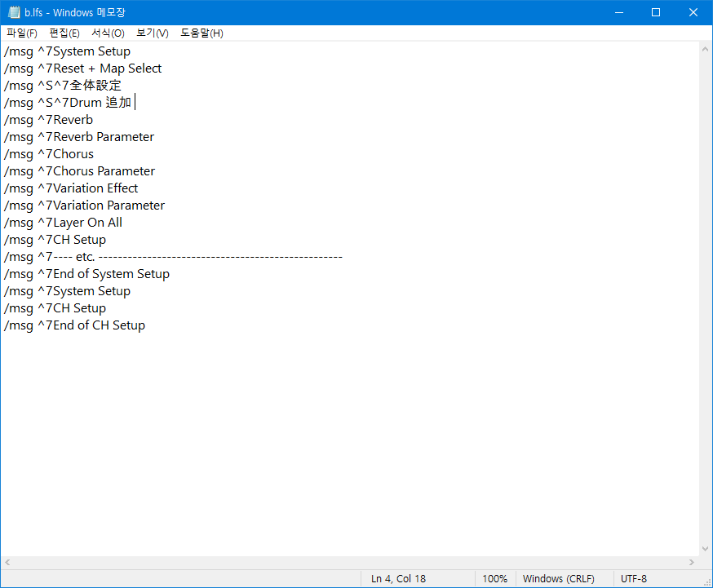Open the 도움말(H) menu
Viewport: 713px width, 588px height.
pos(201,33)
